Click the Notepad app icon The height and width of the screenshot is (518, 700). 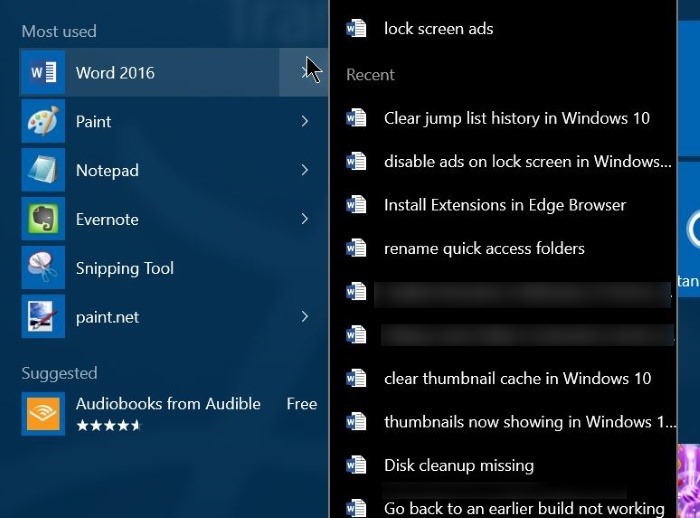click(43, 170)
